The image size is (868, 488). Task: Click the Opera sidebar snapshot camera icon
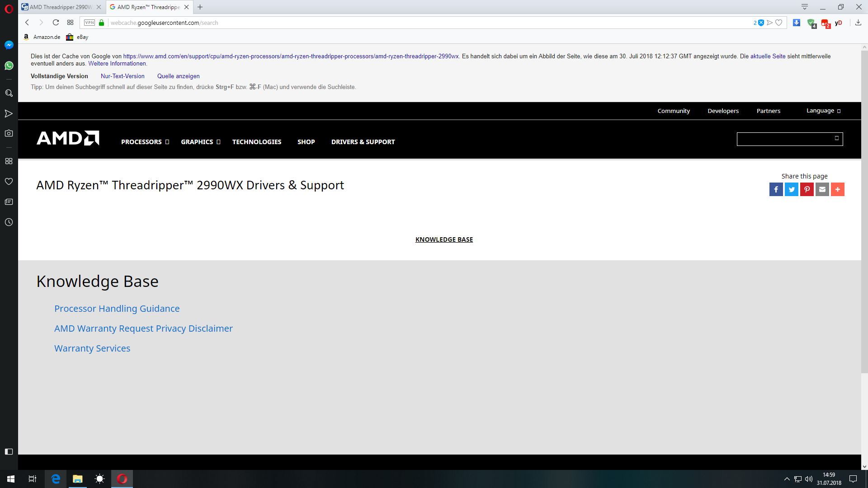point(9,133)
